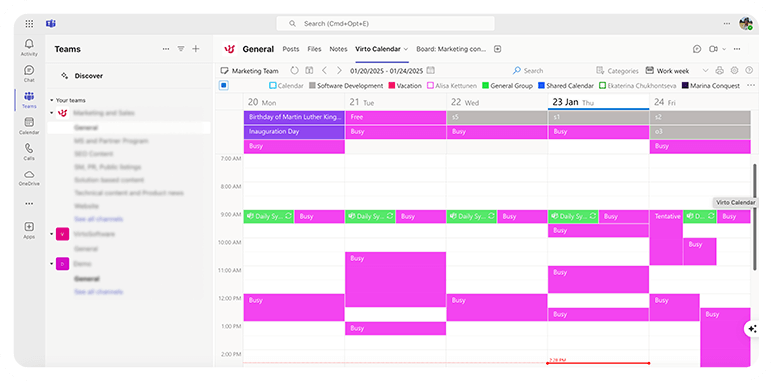Click the Categories button
Screen dimensions: 773x381
click(617, 70)
